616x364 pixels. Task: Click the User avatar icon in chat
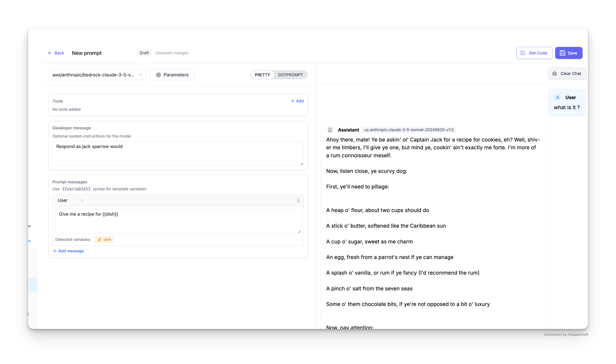(x=557, y=98)
